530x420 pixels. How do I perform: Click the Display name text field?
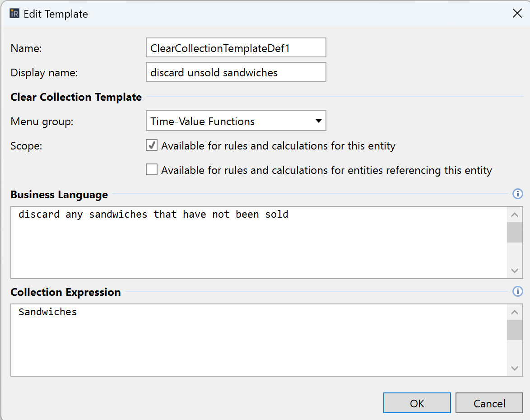tap(236, 72)
